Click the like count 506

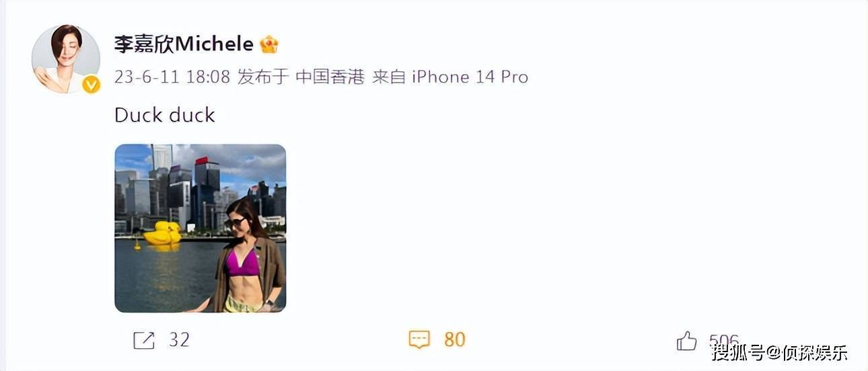pos(724,341)
